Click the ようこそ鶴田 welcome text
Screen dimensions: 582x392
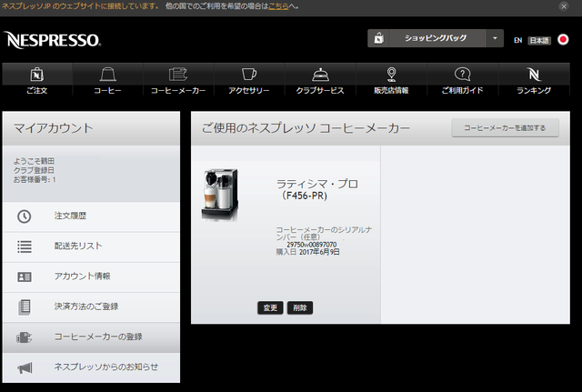pos(34,161)
